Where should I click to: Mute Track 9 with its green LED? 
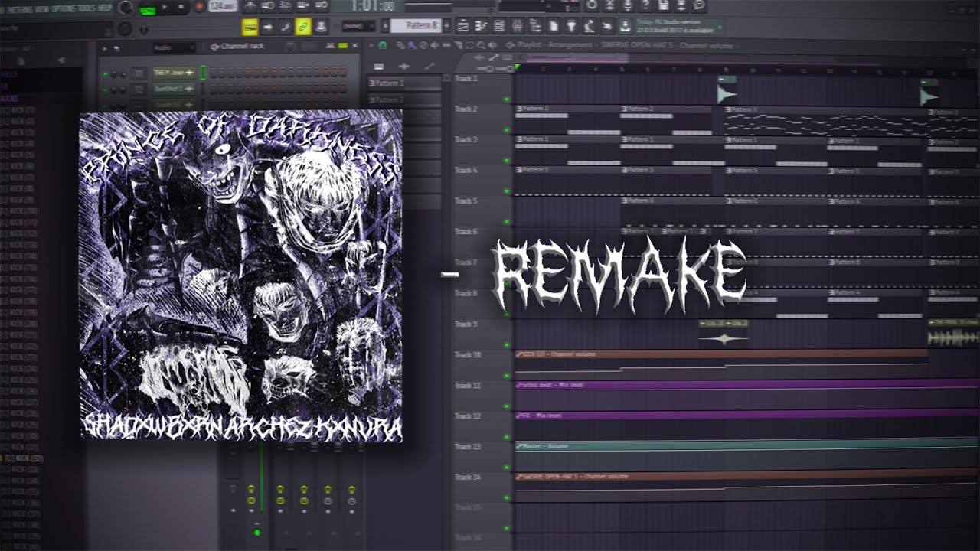(507, 344)
